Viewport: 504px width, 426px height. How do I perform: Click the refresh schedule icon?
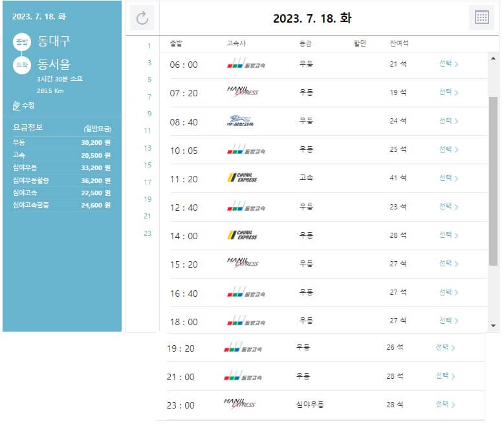point(142,18)
